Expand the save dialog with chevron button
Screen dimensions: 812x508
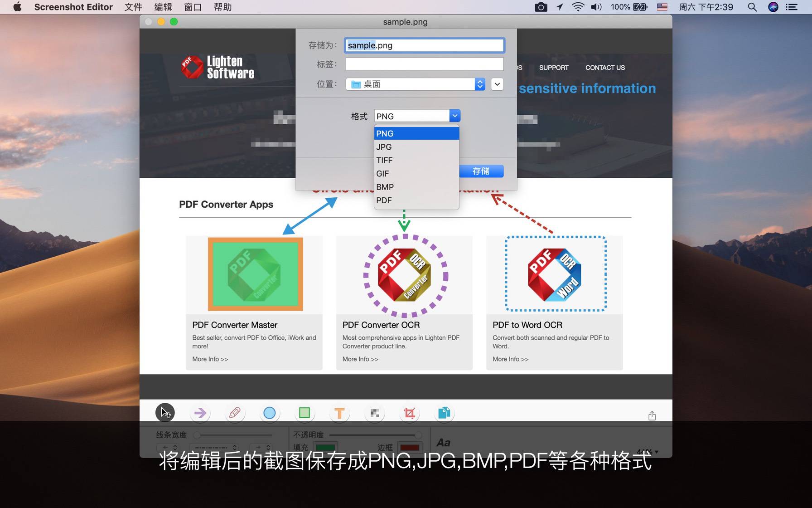pos(497,84)
